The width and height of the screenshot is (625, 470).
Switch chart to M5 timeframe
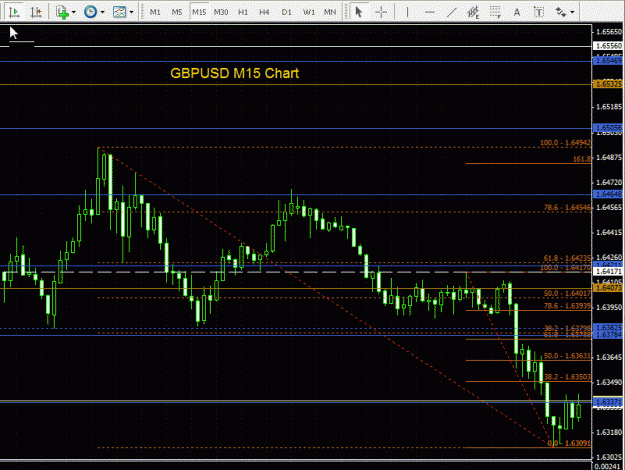pos(177,12)
